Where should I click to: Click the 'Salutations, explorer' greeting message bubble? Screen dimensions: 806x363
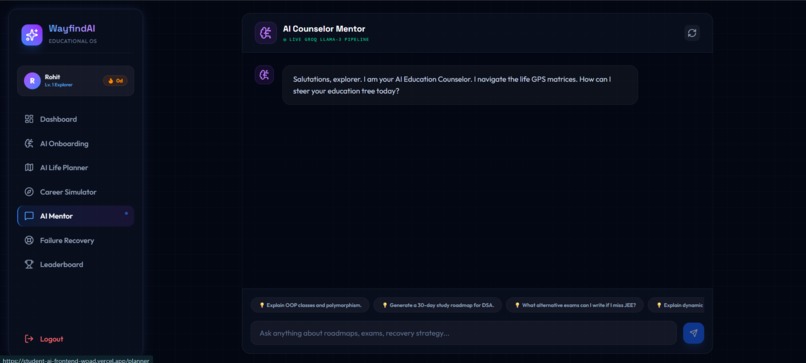point(460,85)
